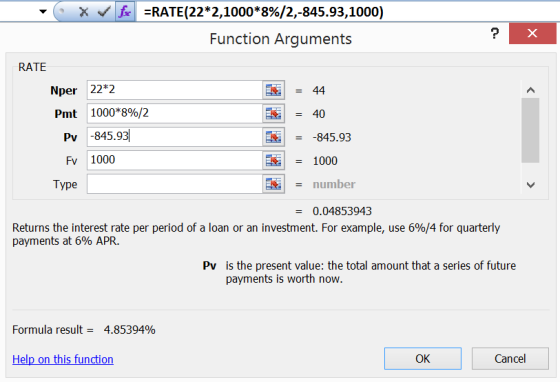Click the formula text in the formula bar

pyautogui.click(x=264, y=12)
